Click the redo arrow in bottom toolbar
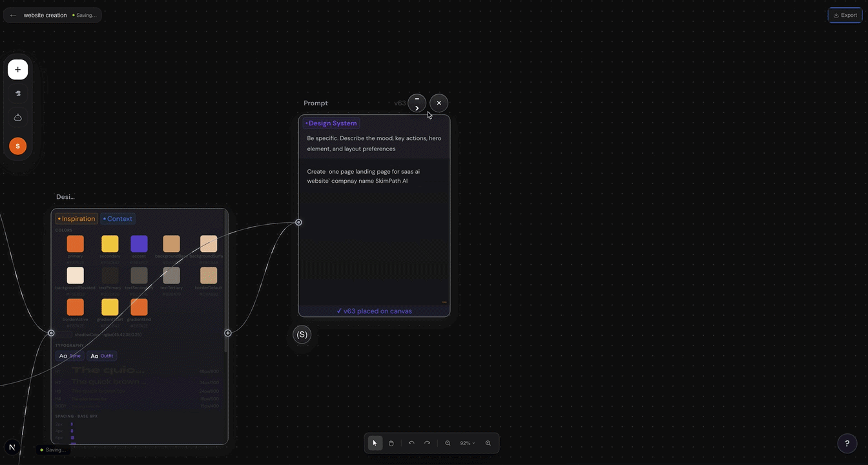Screen dimensions: 868x465 [427, 443]
